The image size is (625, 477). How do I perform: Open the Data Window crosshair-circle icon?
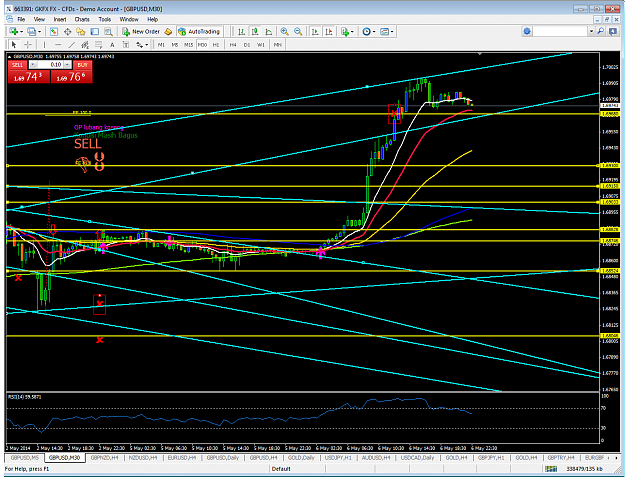(67, 31)
